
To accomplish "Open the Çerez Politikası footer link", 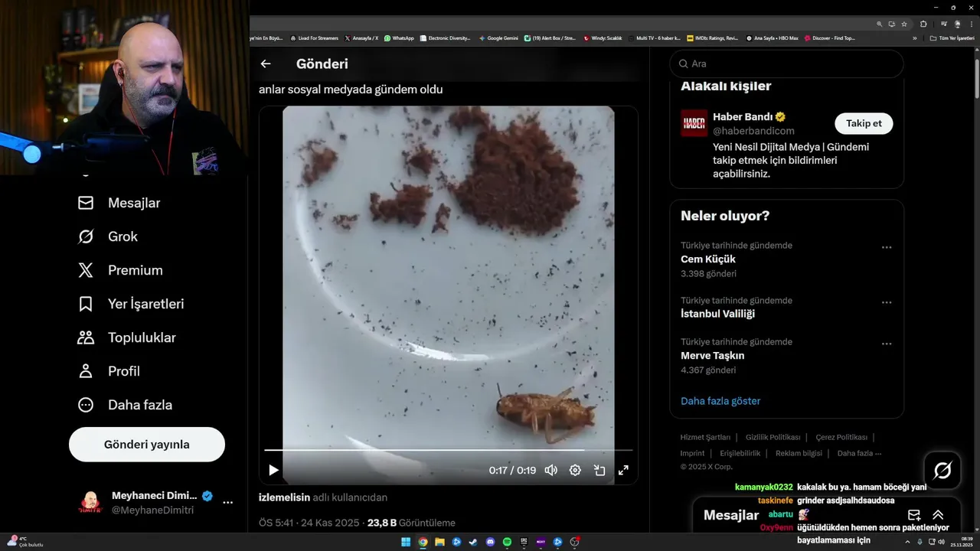I will point(841,437).
